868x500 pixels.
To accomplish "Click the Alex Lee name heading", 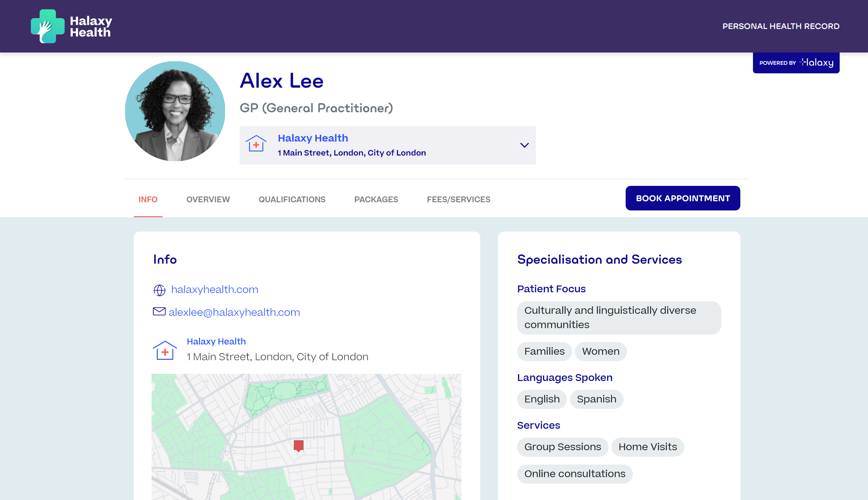I will tap(282, 81).
